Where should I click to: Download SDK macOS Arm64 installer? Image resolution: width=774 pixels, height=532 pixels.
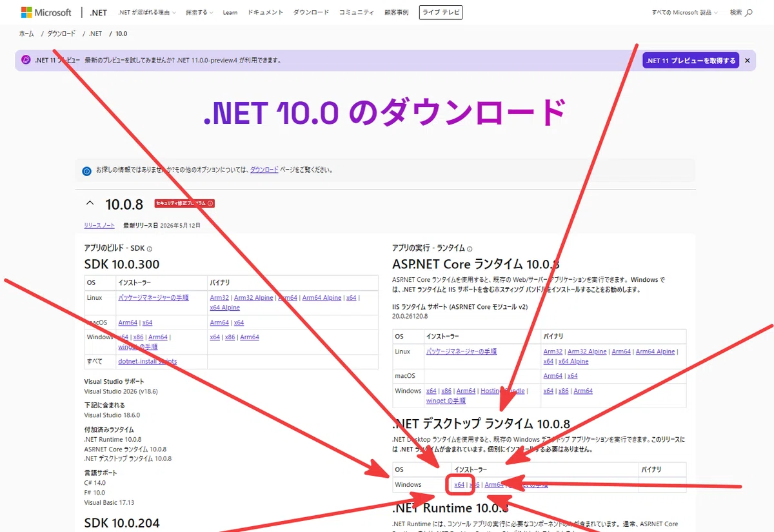point(128,322)
